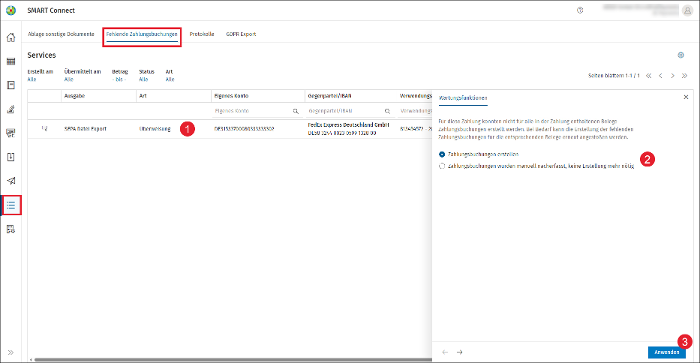Sort by Eigenes Konto column header
Image resolution: width=700 pixels, height=363 pixels.
pyautogui.click(x=231, y=96)
